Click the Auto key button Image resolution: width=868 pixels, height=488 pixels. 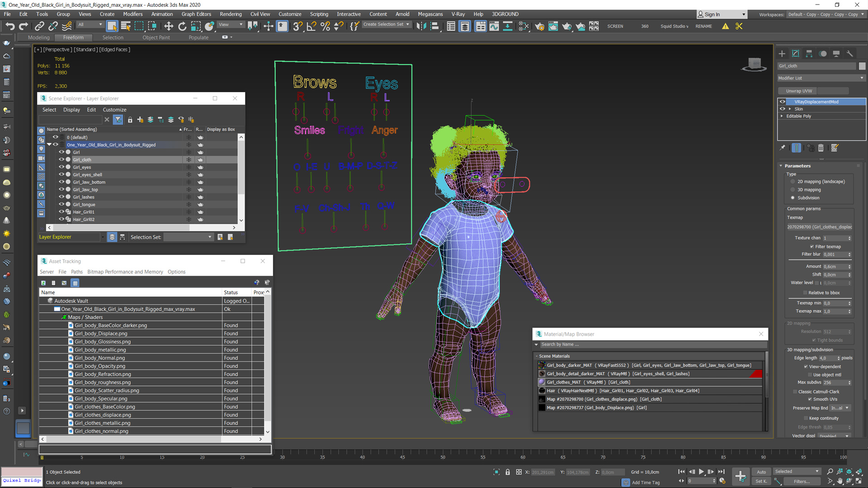click(x=761, y=472)
